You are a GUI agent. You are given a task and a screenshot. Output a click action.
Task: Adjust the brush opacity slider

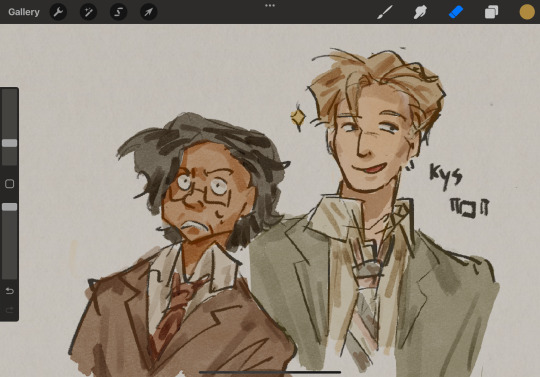(x=10, y=207)
